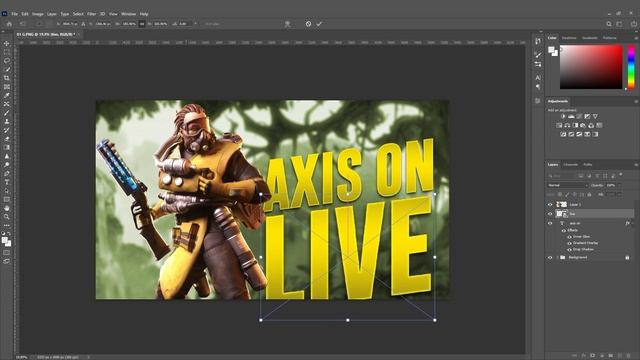Toggle visibility of 'axis on' text layer
The image size is (640, 360).
coord(550,223)
